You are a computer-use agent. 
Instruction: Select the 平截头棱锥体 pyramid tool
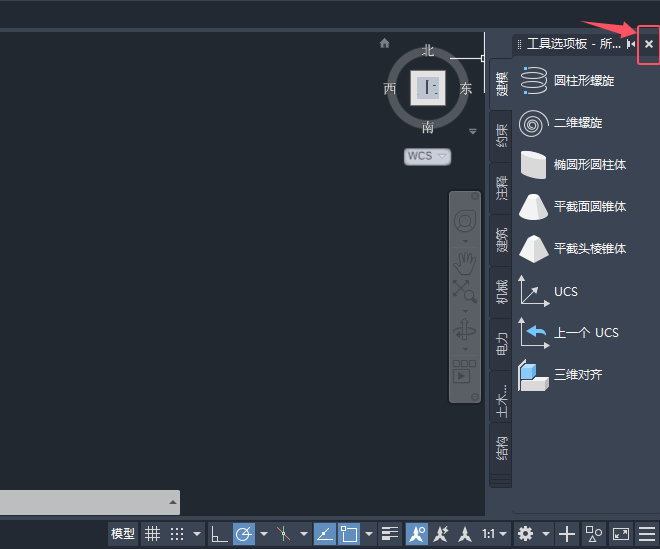click(x=573, y=248)
